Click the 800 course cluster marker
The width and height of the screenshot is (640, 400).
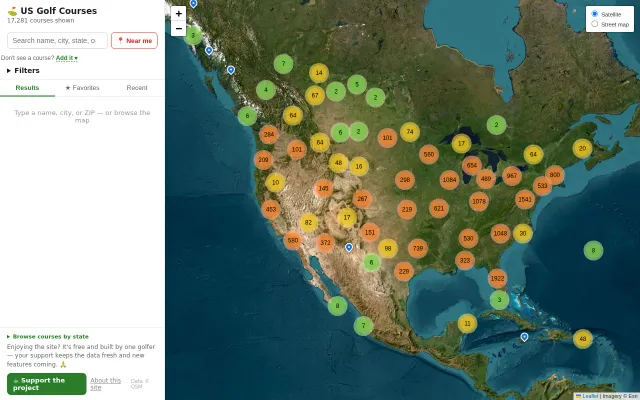555,175
